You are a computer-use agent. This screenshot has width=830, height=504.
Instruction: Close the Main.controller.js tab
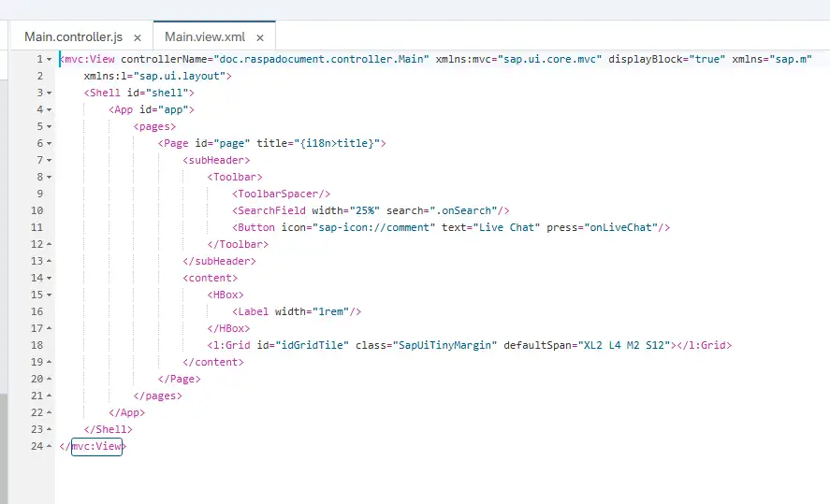[x=138, y=38]
